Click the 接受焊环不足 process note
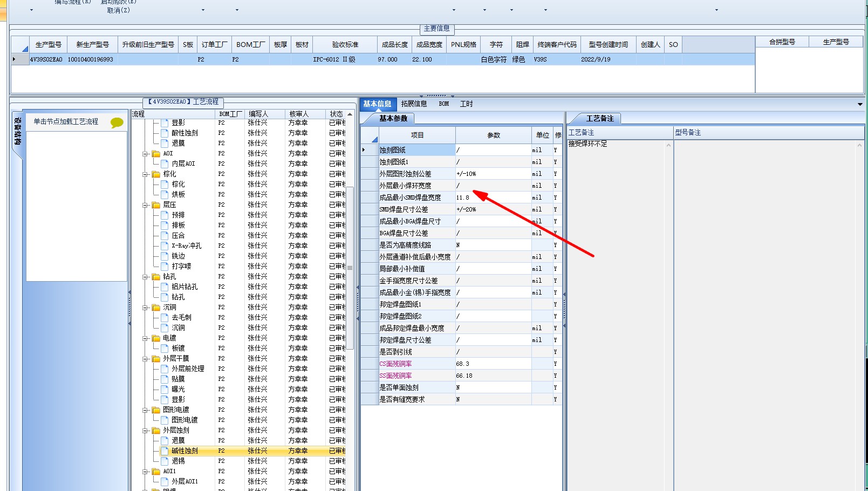 click(x=587, y=144)
